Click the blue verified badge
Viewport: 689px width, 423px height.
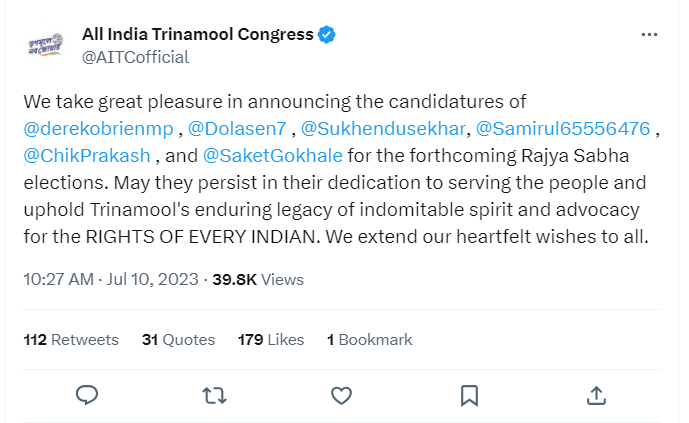327,35
